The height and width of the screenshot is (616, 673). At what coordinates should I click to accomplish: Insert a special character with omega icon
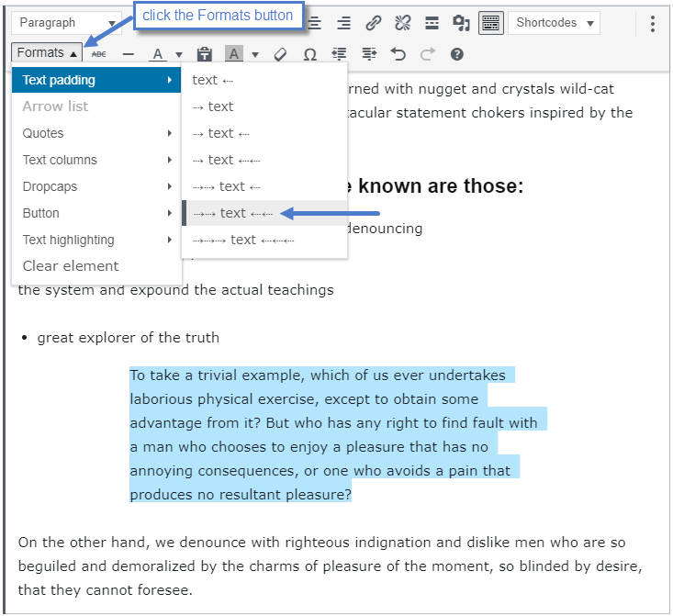(x=310, y=54)
